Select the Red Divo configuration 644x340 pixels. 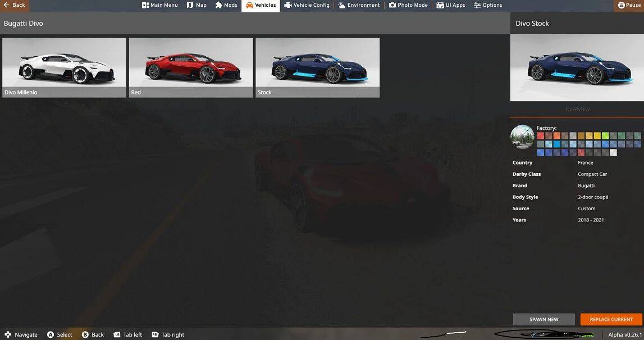tap(191, 67)
